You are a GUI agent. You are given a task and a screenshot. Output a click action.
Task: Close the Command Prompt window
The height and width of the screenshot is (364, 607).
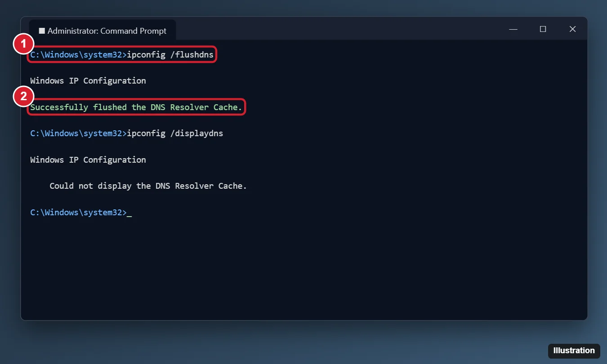(x=572, y=29)
